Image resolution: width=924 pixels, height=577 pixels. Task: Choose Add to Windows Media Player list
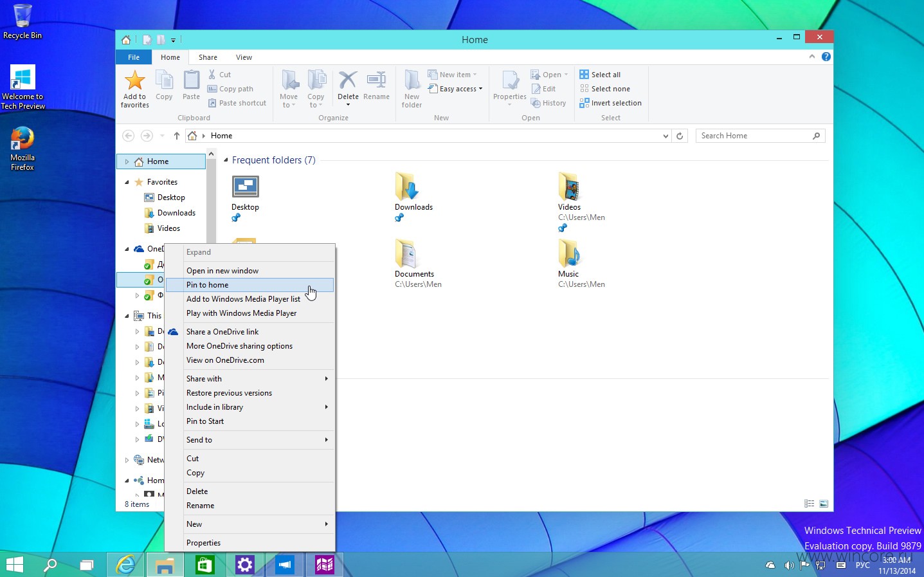(250, 299)
